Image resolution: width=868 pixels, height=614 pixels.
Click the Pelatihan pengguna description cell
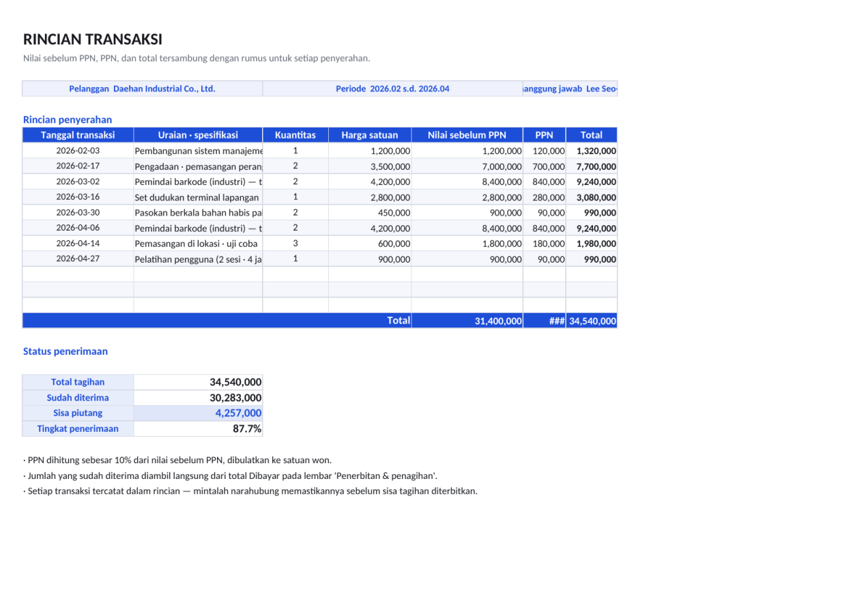click(198, 259)
